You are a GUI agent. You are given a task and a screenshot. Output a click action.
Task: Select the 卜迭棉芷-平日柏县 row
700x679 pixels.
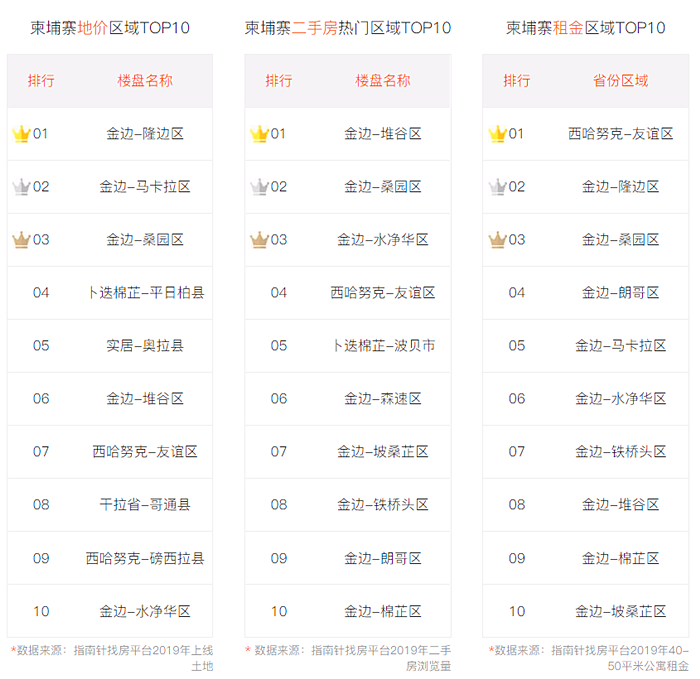(110, 293)
